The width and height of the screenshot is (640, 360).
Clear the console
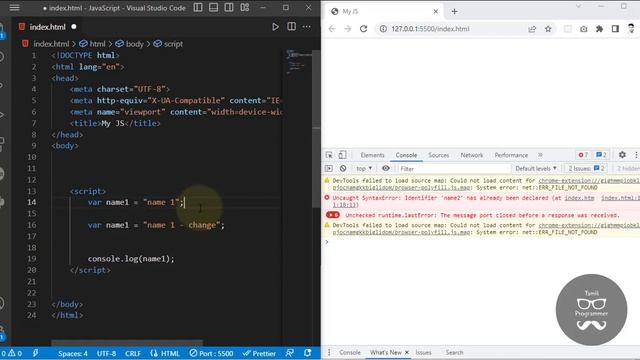(343, 169)
